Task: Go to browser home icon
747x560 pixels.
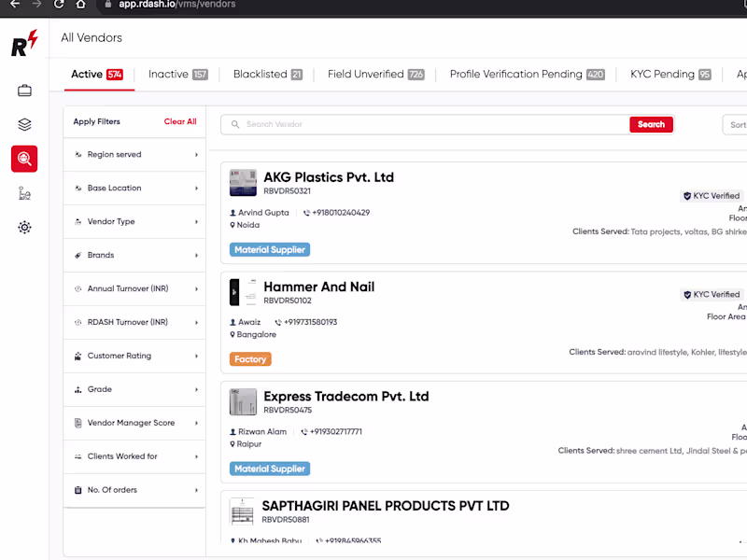Action: tap(81, 5)
